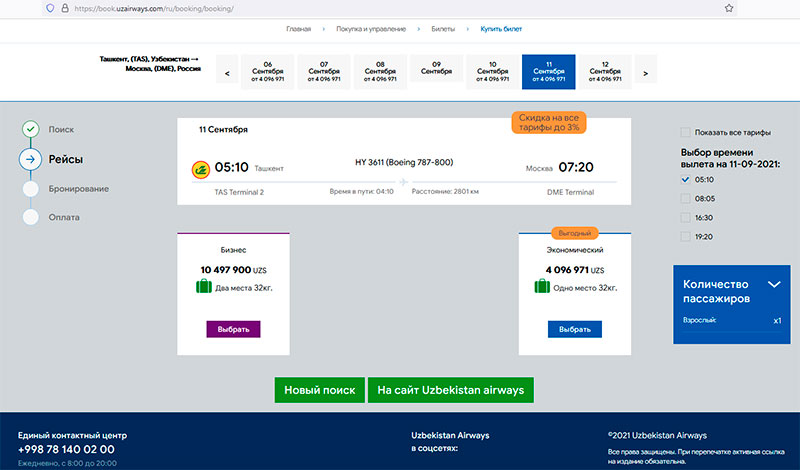Image resolution: width=800 pixels, height=470 pixels.
Task: Enable the Показать все тарифы checkbox
Action: coord(685,132)
